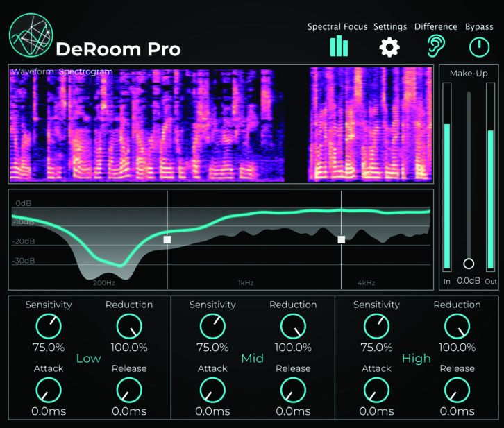Click the Settings label text
Viewport: 504px width, 428px height.
click(390, 26)
